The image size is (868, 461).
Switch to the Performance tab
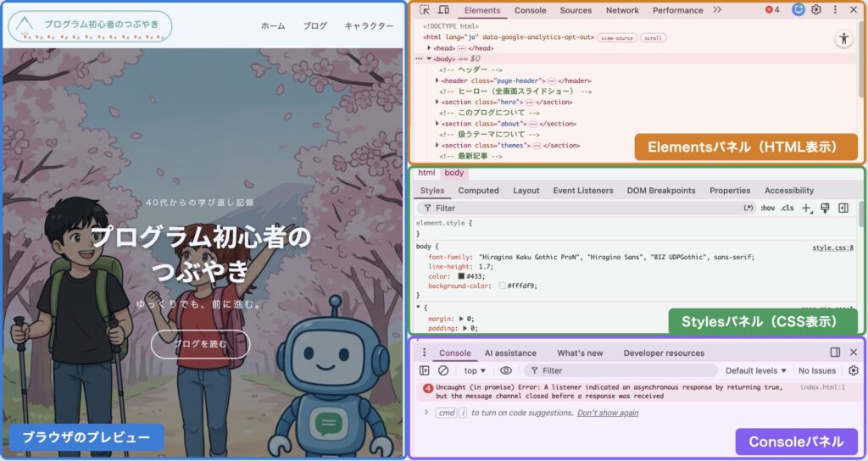coord(677,10)
